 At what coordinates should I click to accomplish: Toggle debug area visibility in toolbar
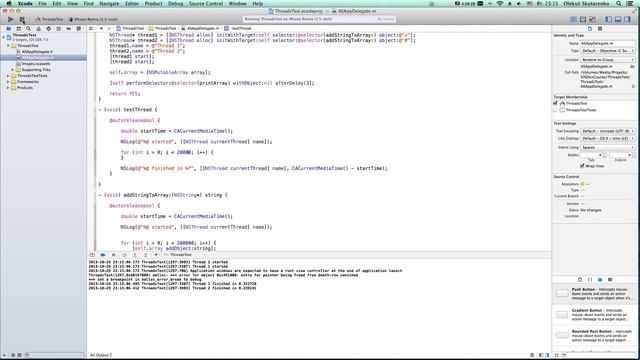click(618, 19)
